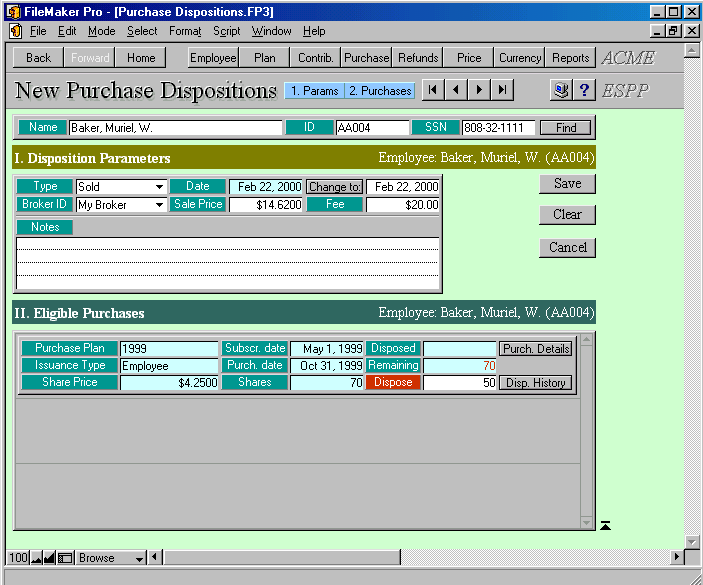Viewport: 703px width, 585px height.
Task: Click the FileMaker document icon in the menu bar
Action: (16, 31)
